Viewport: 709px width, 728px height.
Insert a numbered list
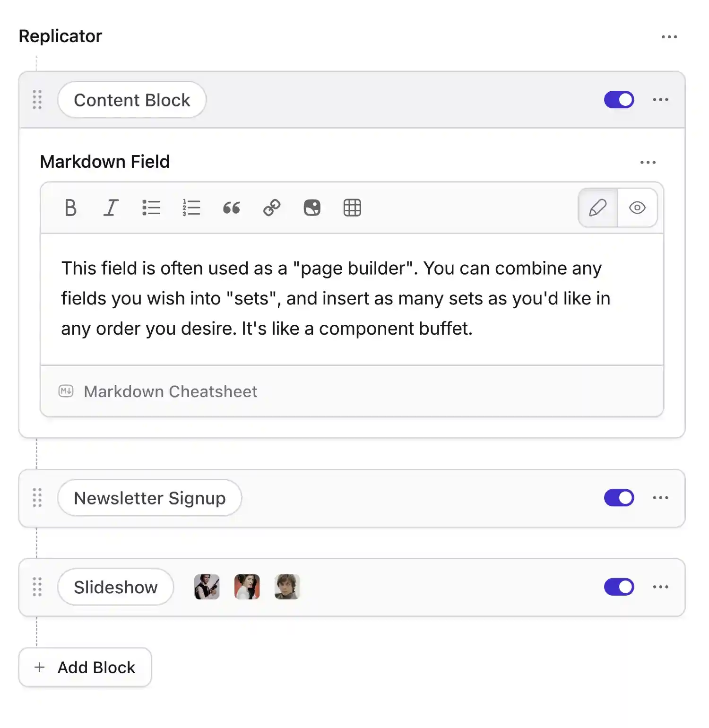191,208
